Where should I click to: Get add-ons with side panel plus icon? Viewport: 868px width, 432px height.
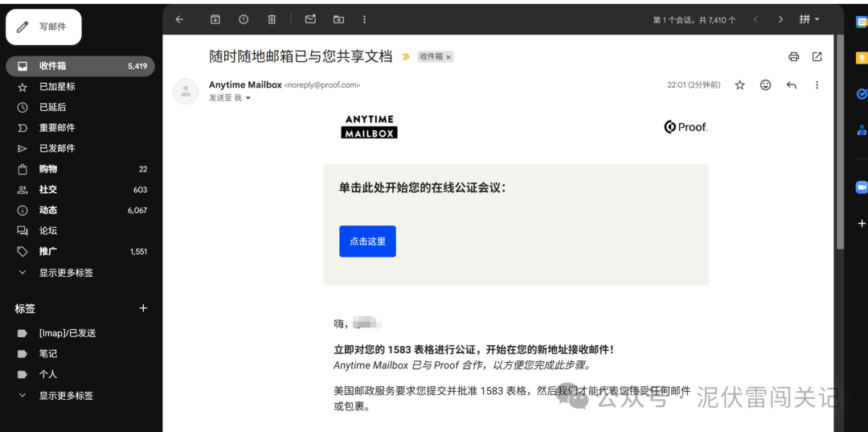(862, 224)
